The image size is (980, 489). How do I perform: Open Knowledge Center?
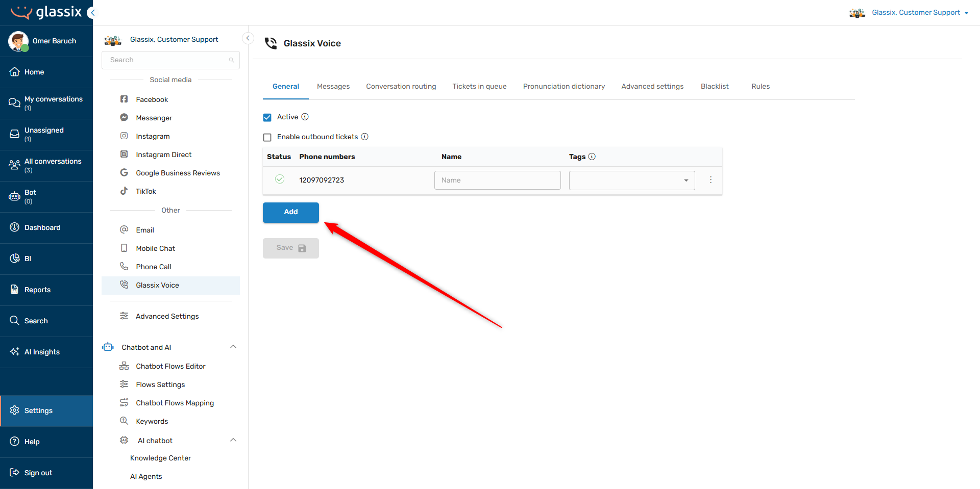click(x=160, y=458)
